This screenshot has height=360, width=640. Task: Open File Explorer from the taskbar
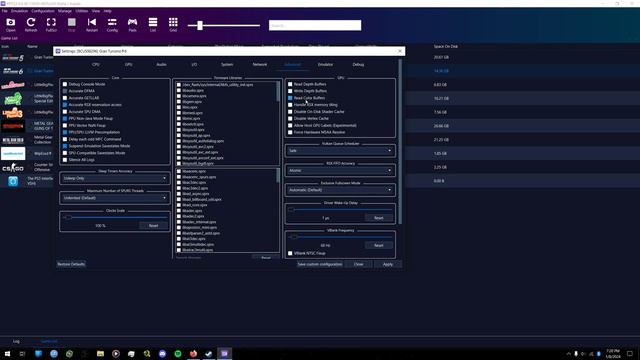pyautogui.click(x=100, y=353)
